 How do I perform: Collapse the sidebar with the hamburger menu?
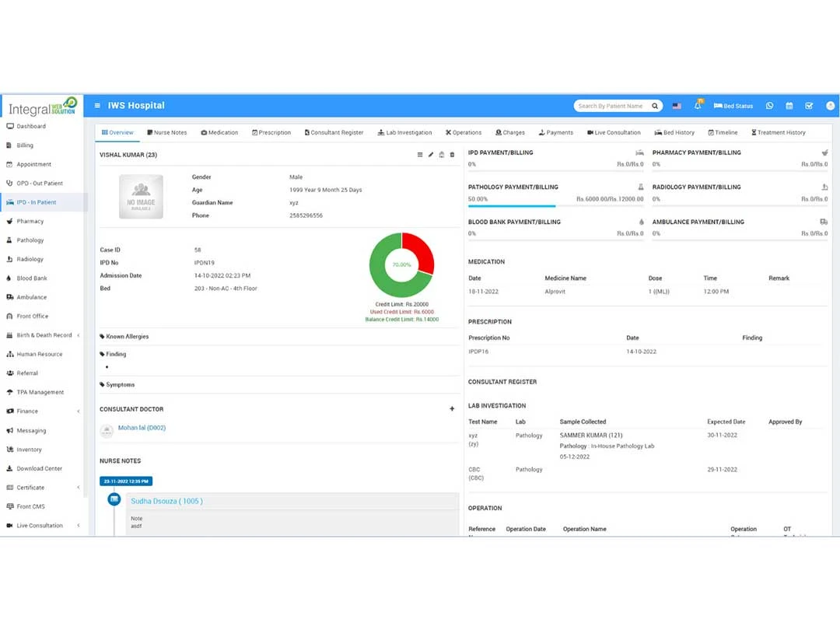97,105
